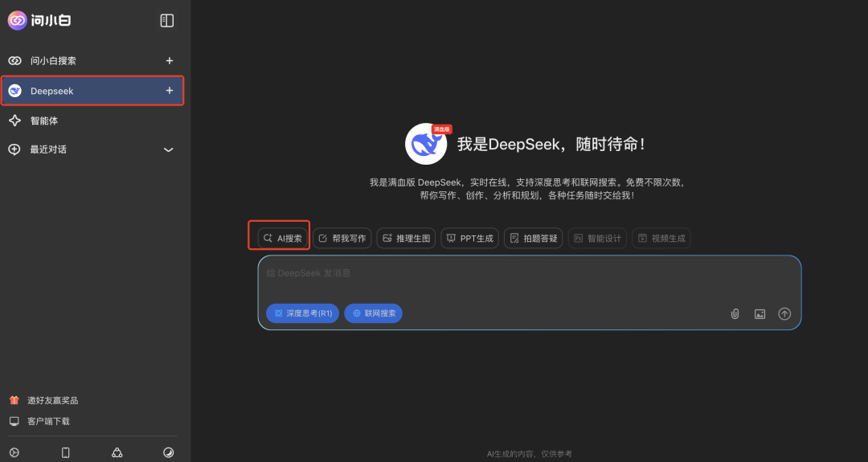Screen dimensions: 868x462
Task: Start a new 问小白搜索 chat with plus
Action: click(170, 60)
